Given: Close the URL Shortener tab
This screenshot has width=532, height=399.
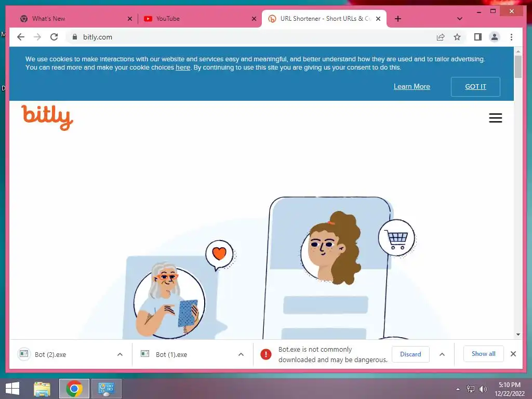Looking at the screenshot, I should (378, 19).
